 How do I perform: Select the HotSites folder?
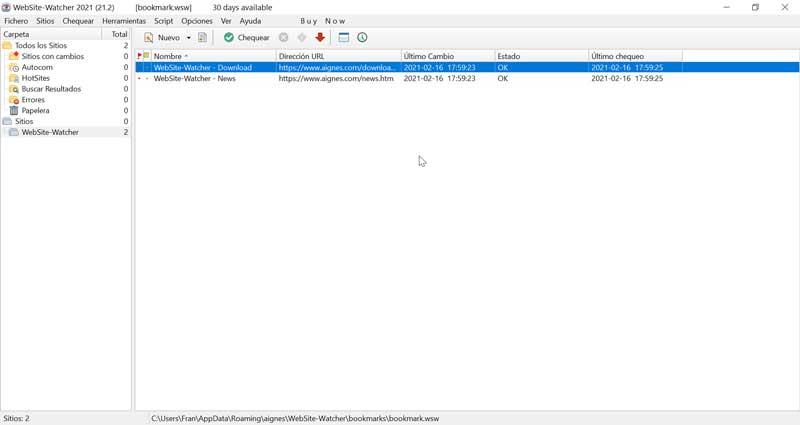pos(36,78)
